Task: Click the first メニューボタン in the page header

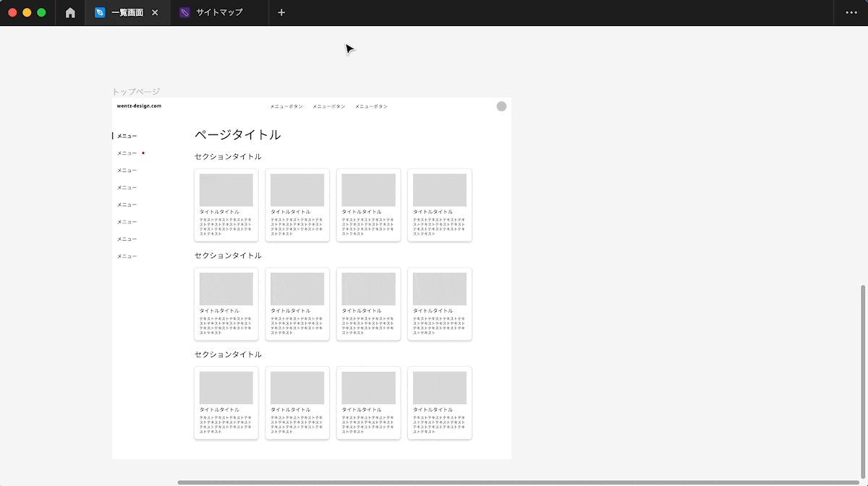Action: coord(284,106)
